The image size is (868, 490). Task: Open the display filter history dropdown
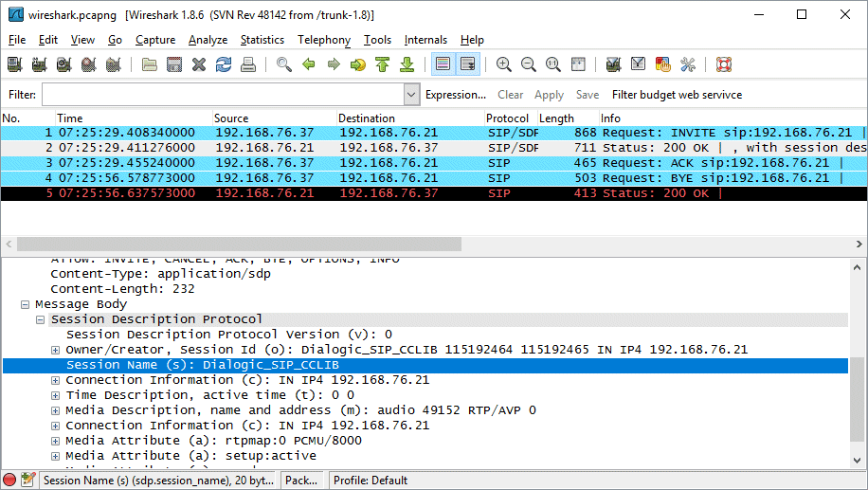point(411,95)
